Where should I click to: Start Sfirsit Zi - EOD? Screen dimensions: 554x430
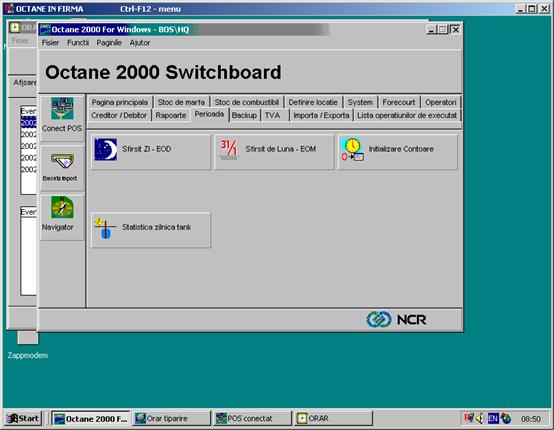pyautogui.click(x=151, y=152)
